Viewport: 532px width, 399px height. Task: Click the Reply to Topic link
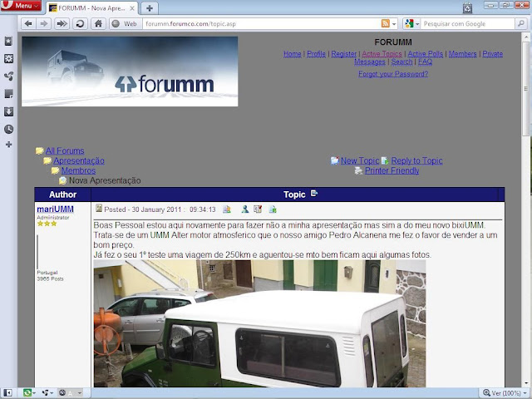point(416,160)
